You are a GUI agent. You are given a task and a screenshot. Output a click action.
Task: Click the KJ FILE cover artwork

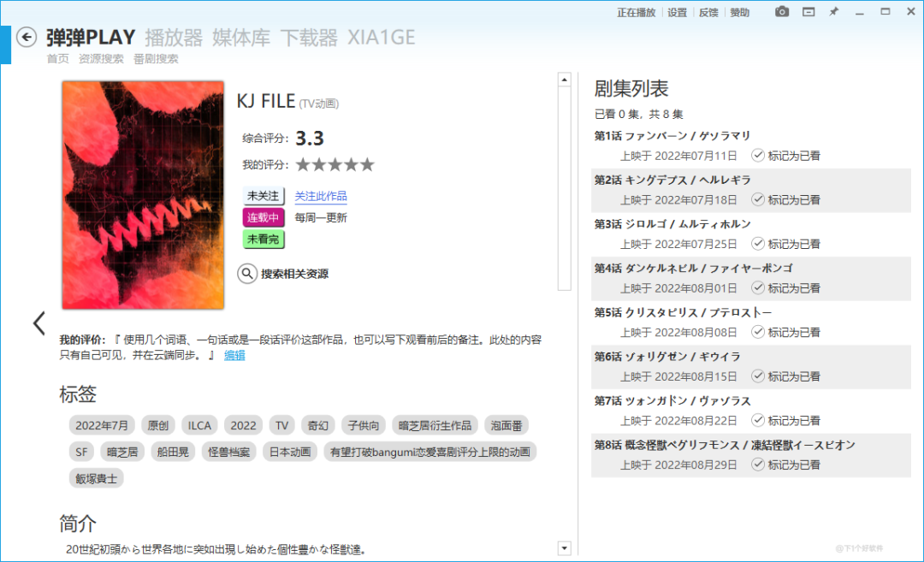coord(143,194)
